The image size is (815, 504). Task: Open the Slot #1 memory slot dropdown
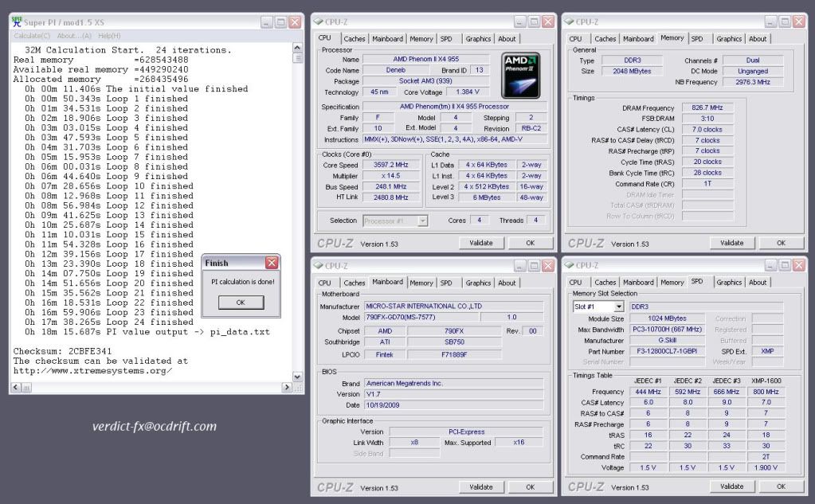(x=618, y=307)
